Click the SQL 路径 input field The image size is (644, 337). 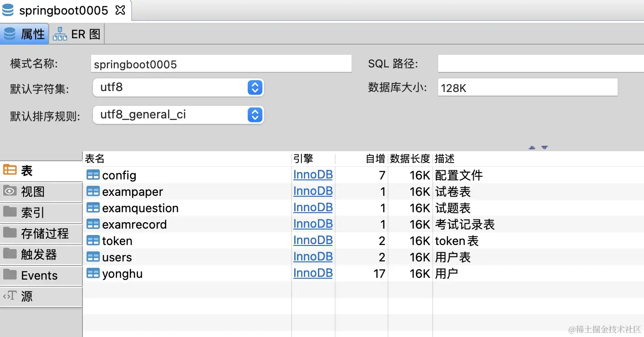pyautogui.click(x=537, y=63)
